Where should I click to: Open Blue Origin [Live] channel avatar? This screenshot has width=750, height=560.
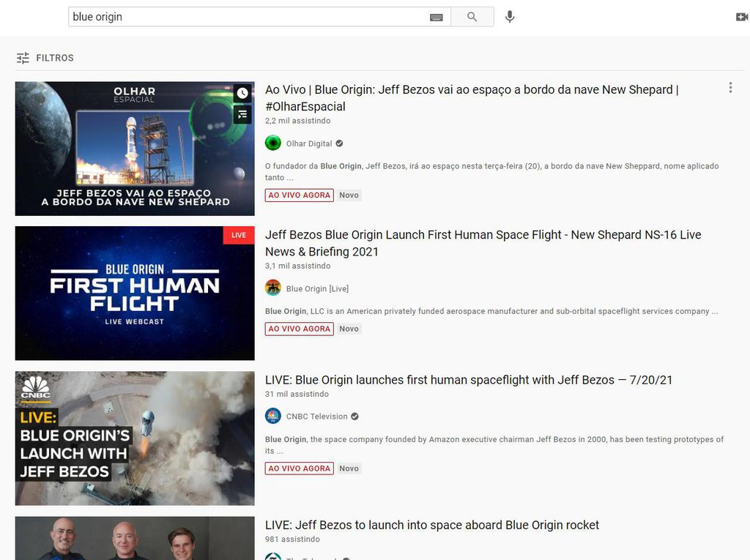[273, 288]
